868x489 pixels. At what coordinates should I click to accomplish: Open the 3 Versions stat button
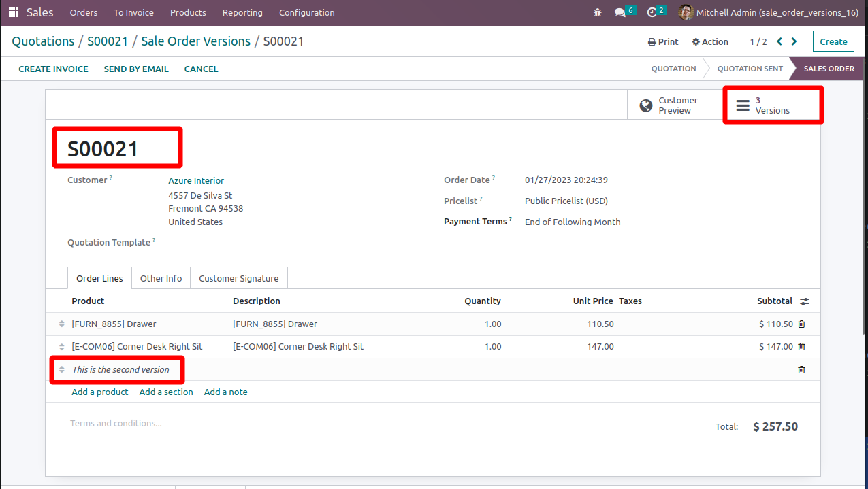coord(771,105)
